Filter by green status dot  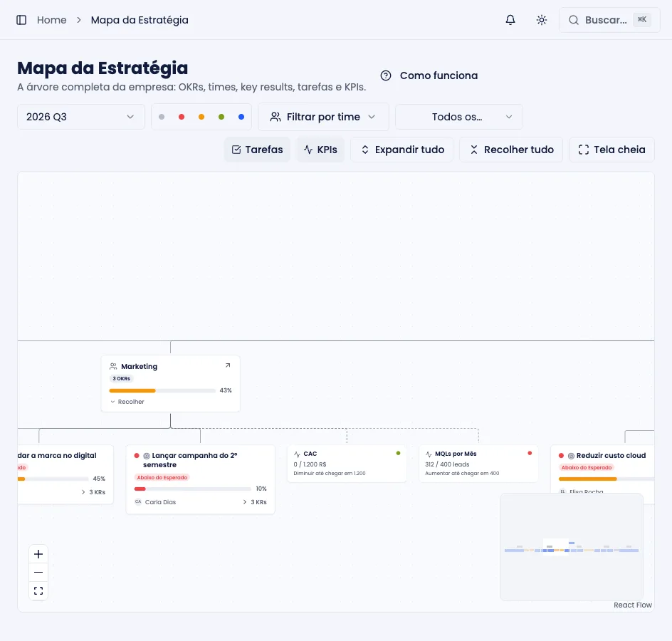coord(221,117)
